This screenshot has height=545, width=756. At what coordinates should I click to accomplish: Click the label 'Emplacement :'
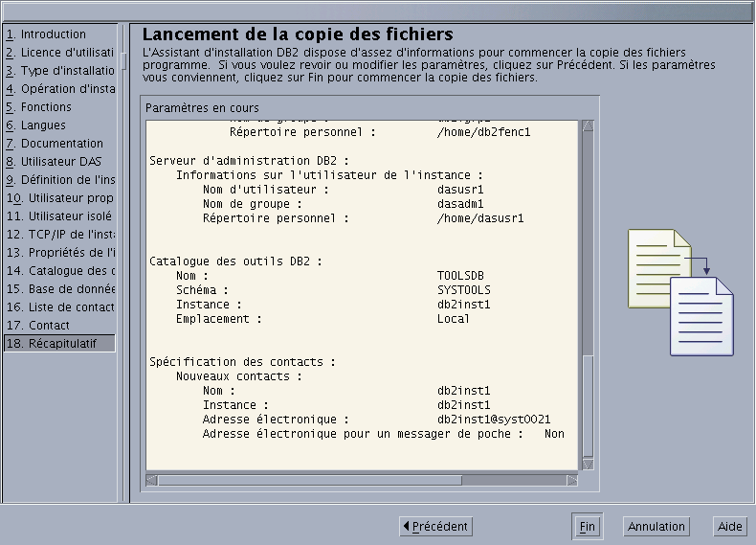coord(219,319)
